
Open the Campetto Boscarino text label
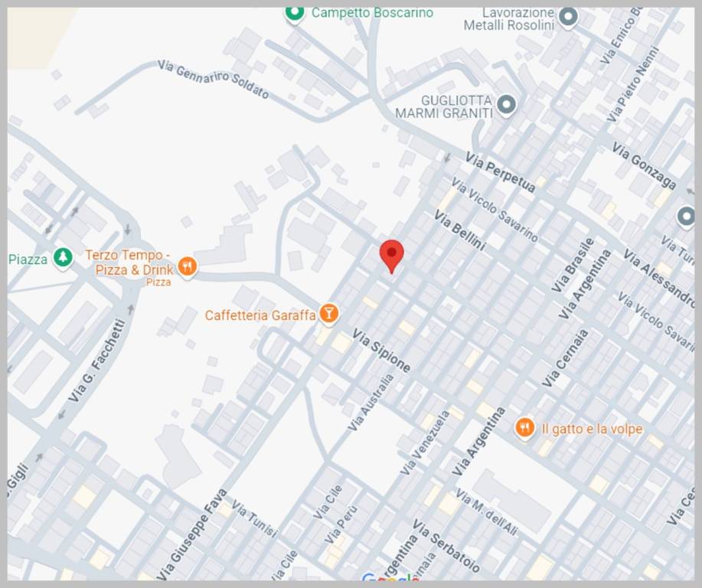click(372, 13)
